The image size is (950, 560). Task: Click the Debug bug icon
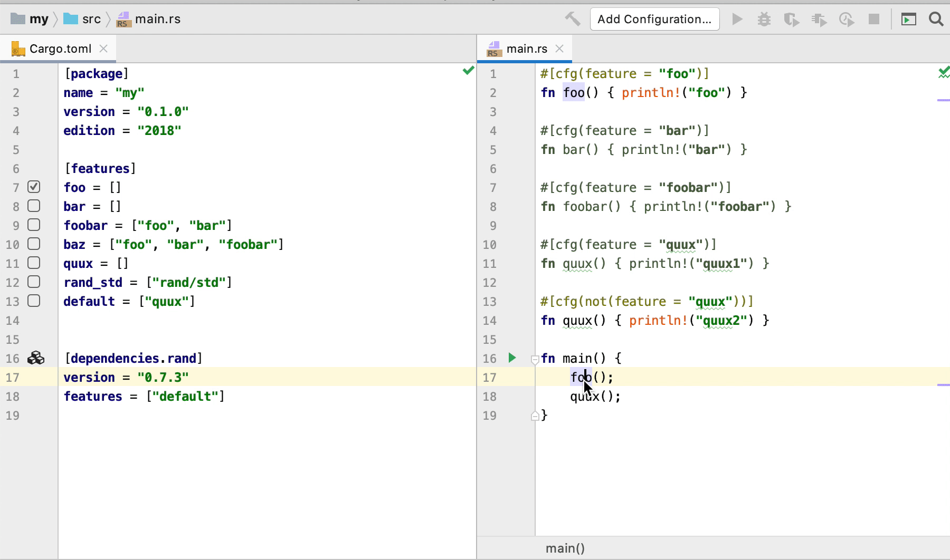click(x=764, y=20)
